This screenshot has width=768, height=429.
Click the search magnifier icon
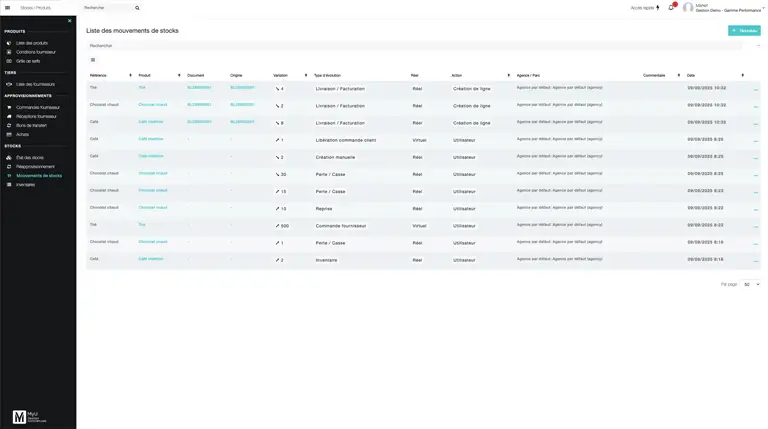coord(137,7)
